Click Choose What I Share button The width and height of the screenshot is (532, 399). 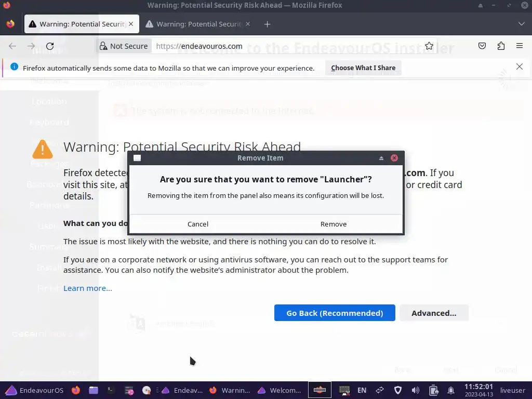[x=363, y=68]
